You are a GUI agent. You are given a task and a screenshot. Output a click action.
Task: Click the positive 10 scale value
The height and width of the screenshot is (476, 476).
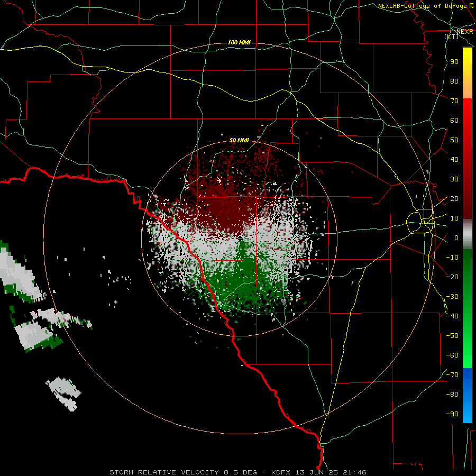click(x=454, y=218)
